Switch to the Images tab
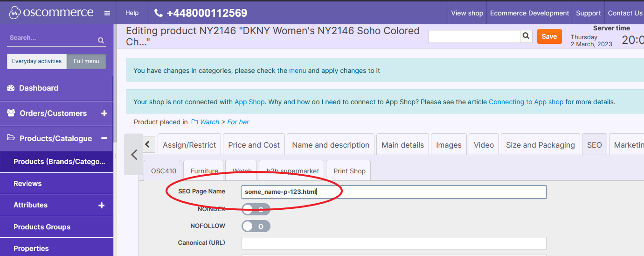Screen dimensions: 644x256 tap(448, 145)
